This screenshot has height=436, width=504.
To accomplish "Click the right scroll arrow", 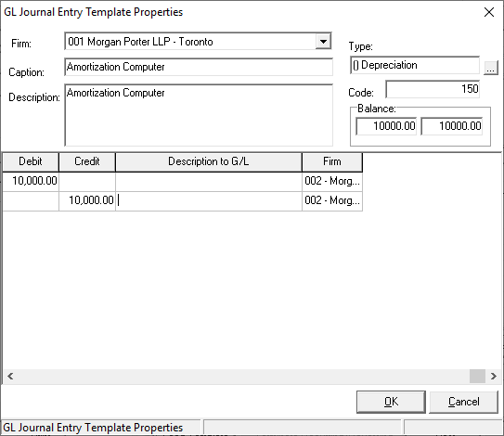I will [494, 376].
